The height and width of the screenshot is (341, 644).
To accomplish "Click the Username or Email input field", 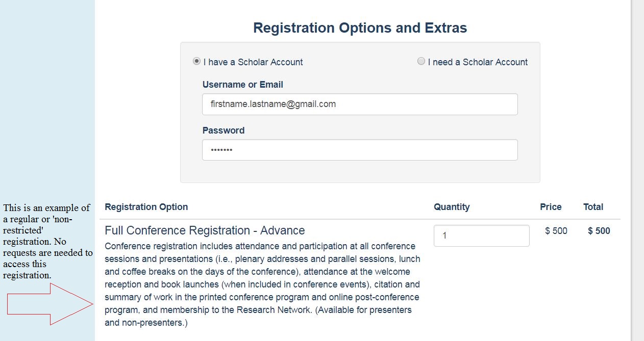I will click(360, 104).
